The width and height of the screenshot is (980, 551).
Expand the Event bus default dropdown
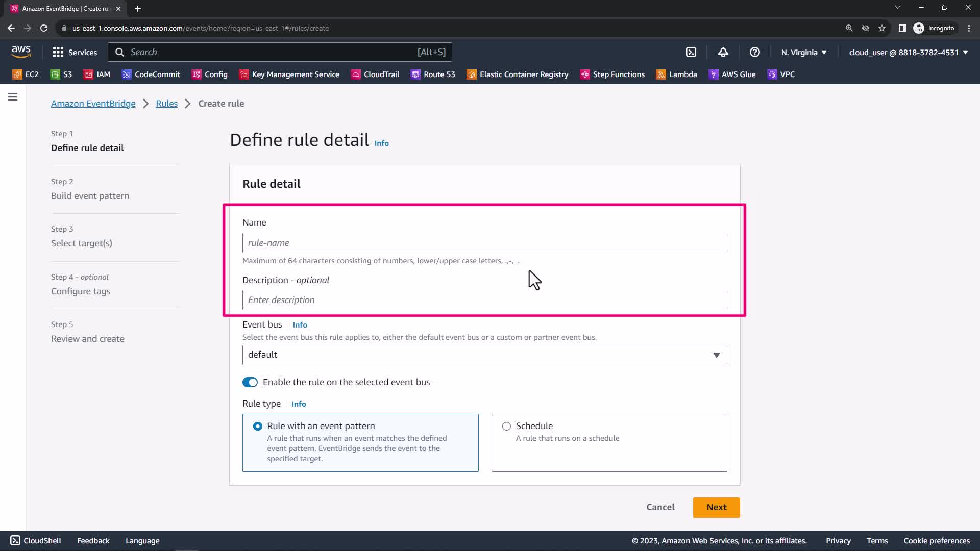(484, 355)
